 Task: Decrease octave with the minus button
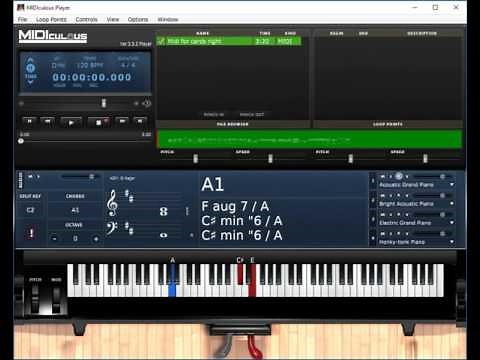(55, 239)
